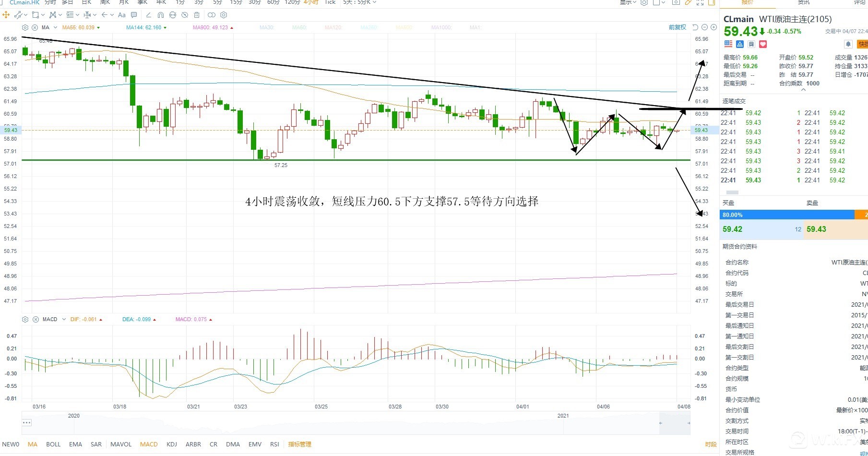868x456 pixels.
Task: Zoom in the chart with plus icon
Action: tap(713, 27)
